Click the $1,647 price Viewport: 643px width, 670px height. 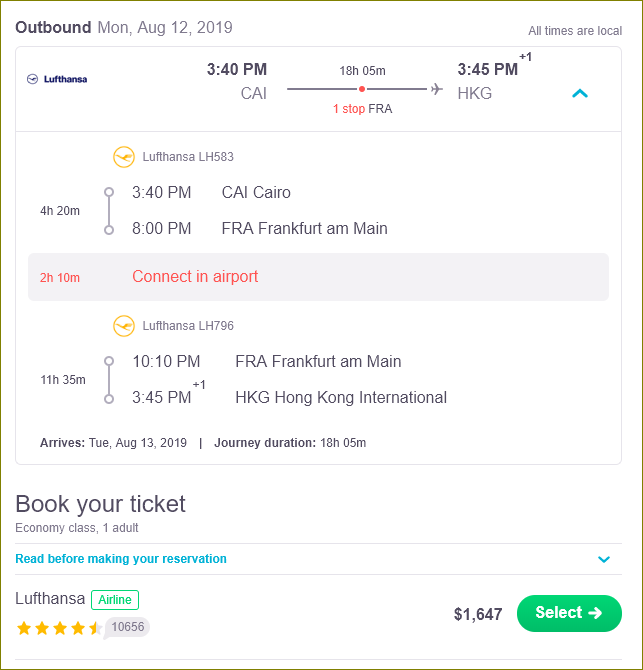[478, 614]
